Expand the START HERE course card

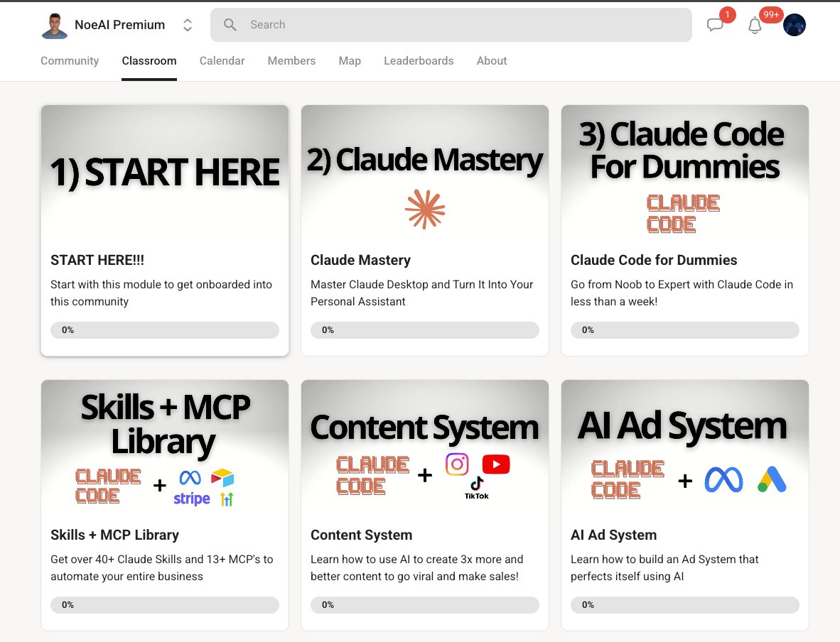click(164, 230)
